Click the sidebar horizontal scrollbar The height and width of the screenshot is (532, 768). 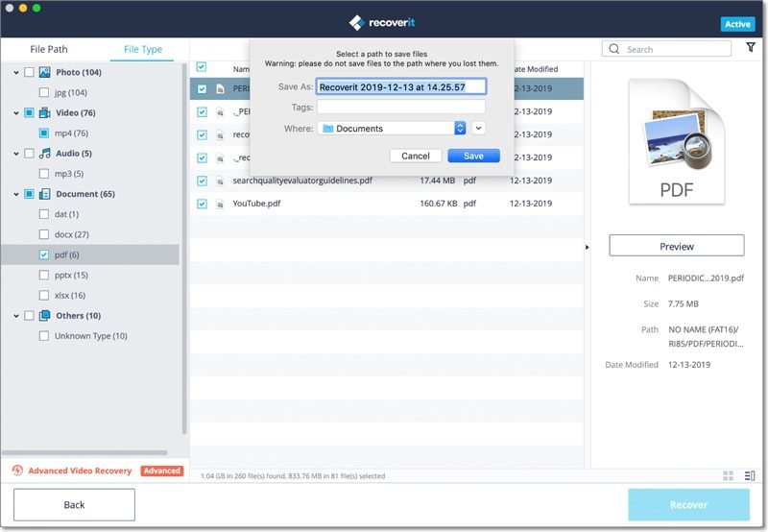(x=84, y=452)
